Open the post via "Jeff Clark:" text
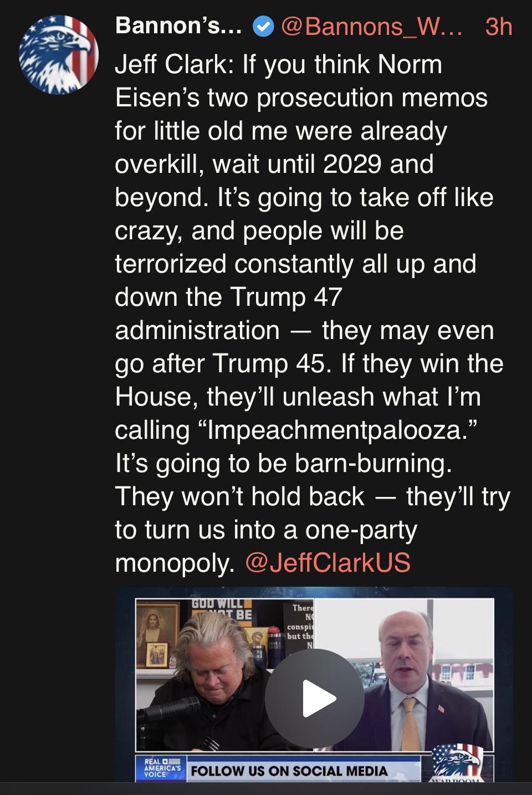Viewport: 532px width, 795px height. pos(175,64)
